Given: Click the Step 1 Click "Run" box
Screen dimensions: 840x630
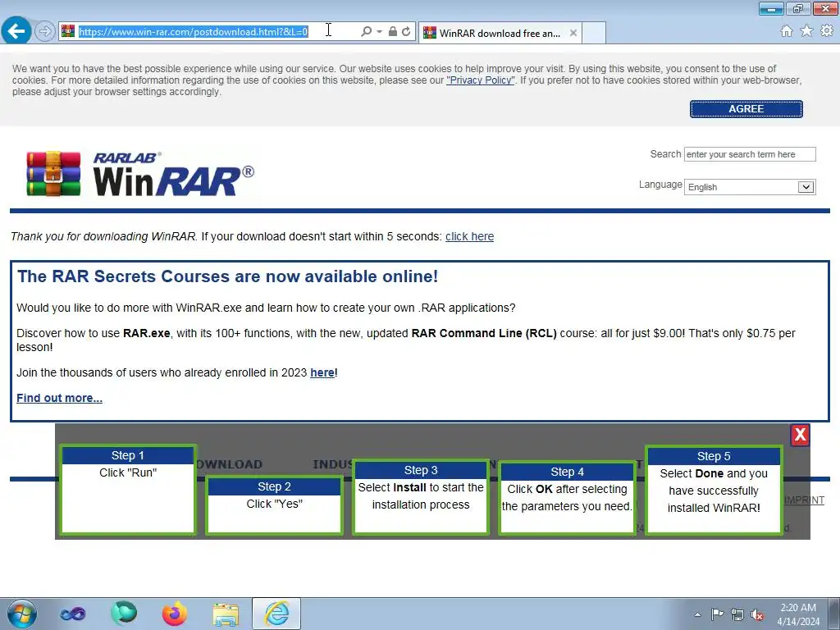Looking at the screenshot, I should (128, 489).
